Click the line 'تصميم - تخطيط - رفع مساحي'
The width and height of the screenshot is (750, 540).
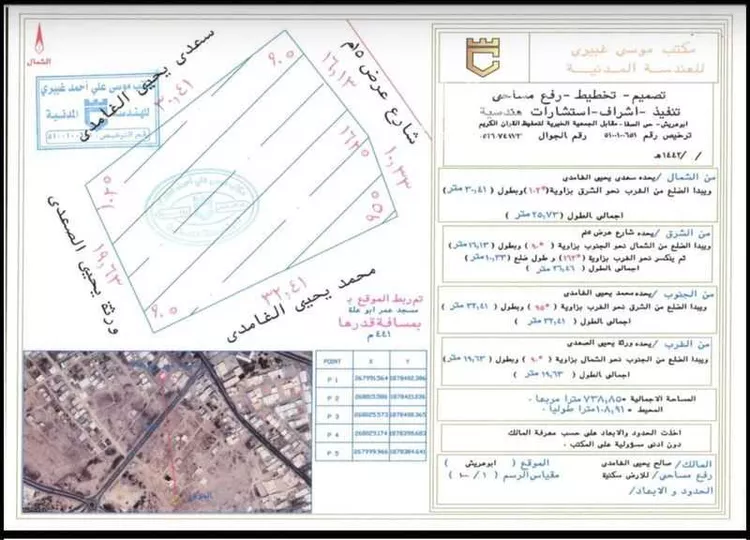coord(580,95)
